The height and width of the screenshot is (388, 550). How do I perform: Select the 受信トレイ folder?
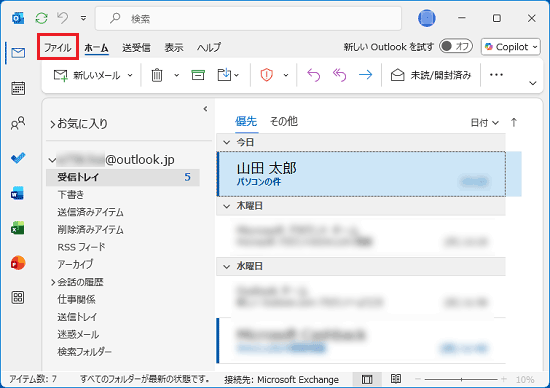pyautogui.click(x=123, y=177)
